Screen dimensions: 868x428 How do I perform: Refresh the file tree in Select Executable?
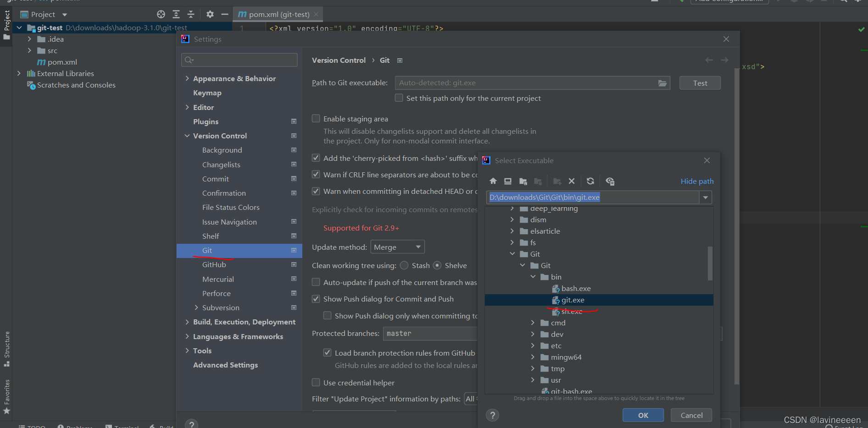(x=590, y=181)
